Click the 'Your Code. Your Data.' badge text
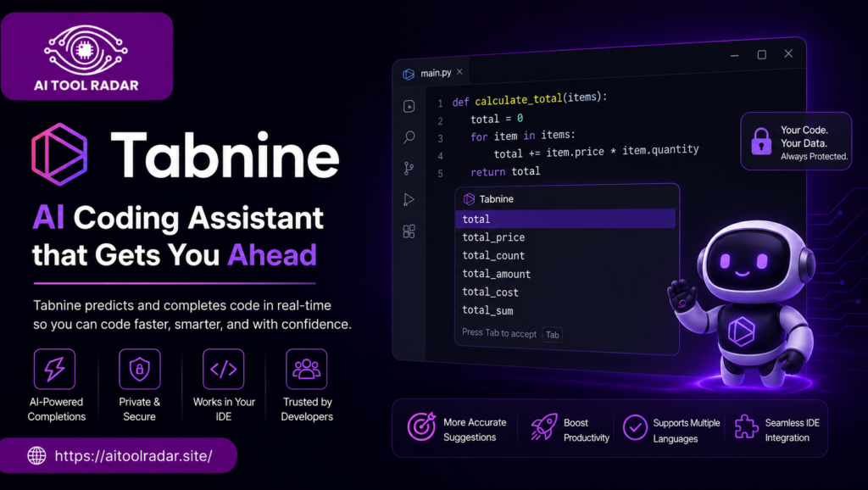The width and height of the screenshot is (868, 490). click(804, 136)
